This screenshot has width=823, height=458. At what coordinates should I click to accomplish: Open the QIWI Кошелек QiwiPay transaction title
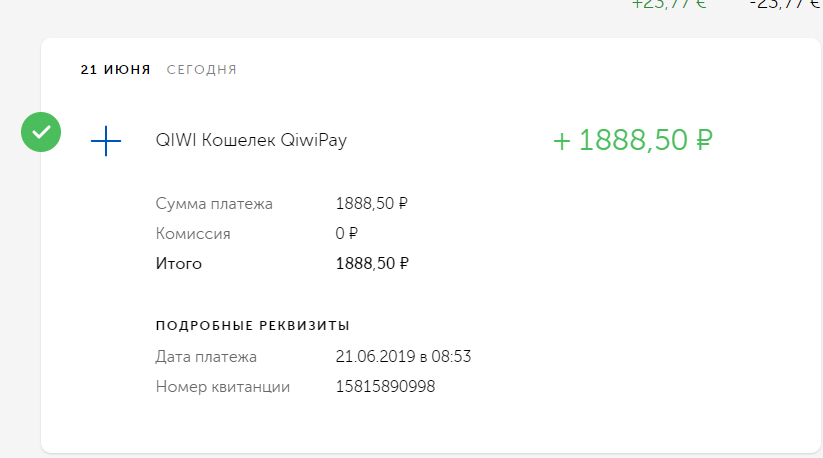click(252, 141)
